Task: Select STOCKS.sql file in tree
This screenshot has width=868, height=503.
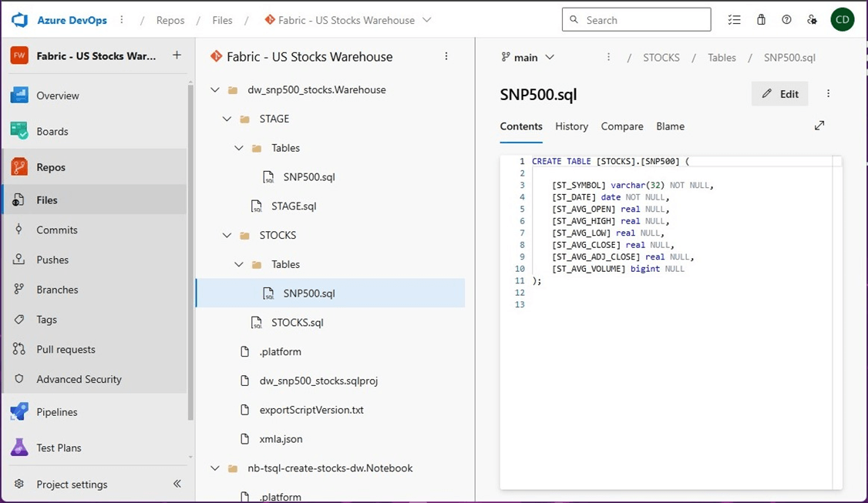Action: pyautogui.click(x=297, y=322)
